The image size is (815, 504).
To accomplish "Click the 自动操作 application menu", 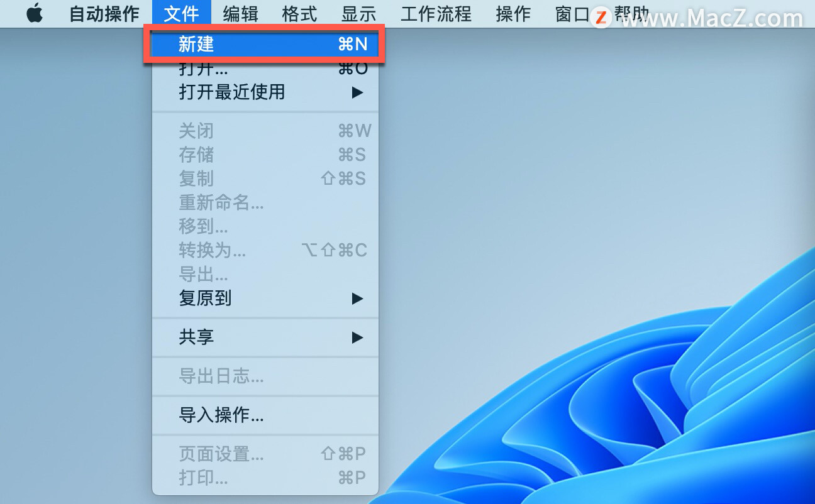I will tap(103, 13).
